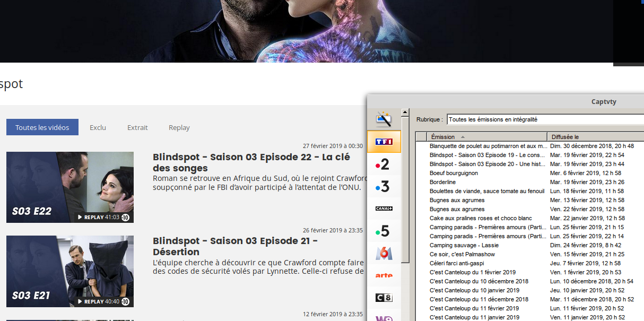Click the channel sidebar scrollbar up arrow
Screen dimensions: 644x321
click(x=405, y=111)
